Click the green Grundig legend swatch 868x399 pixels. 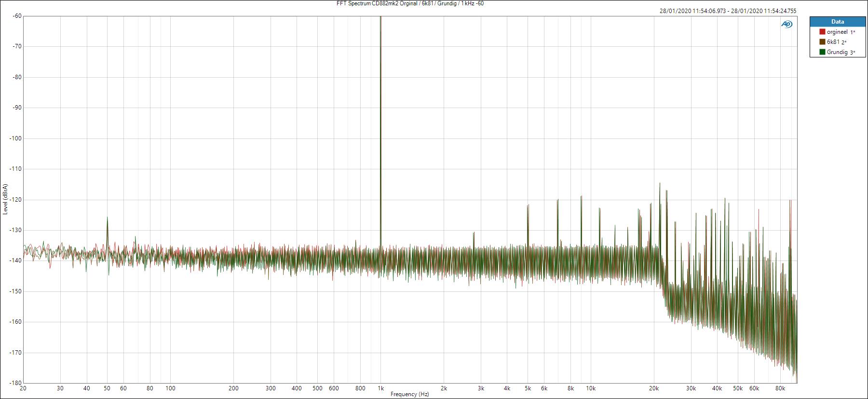[822, 52]
